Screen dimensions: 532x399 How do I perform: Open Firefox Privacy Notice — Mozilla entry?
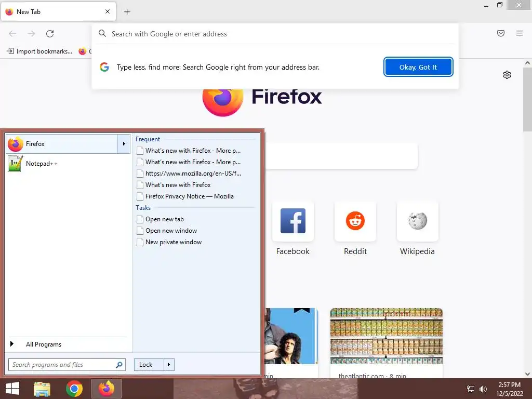click(x=185, y=196)
